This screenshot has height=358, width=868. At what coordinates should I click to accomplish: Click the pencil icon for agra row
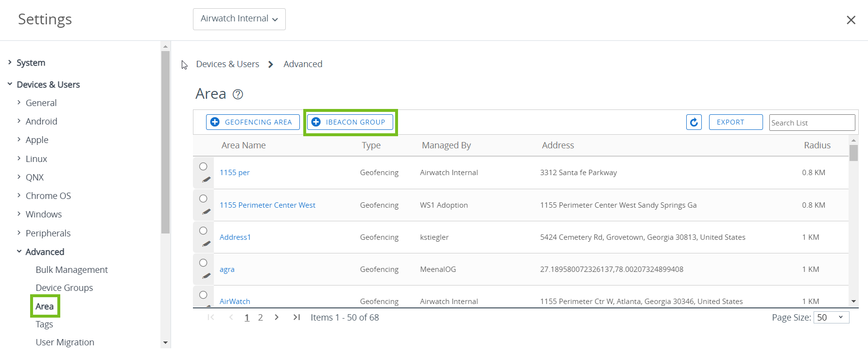point(207,276)
